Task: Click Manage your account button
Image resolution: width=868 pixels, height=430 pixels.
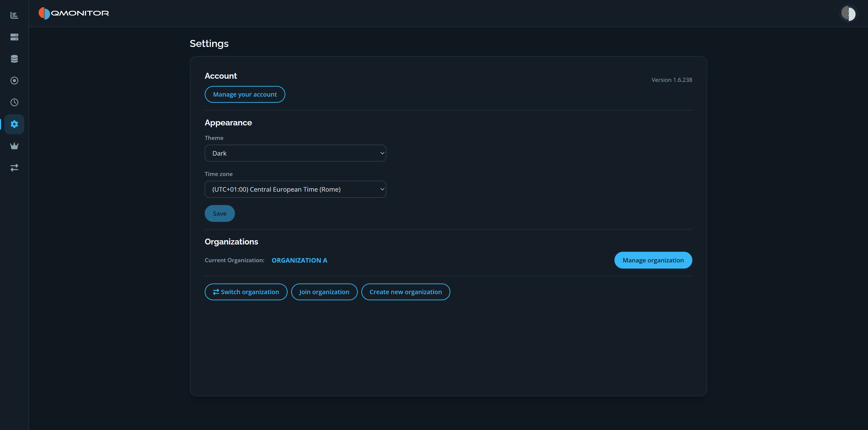Action: tap(245, 94)
